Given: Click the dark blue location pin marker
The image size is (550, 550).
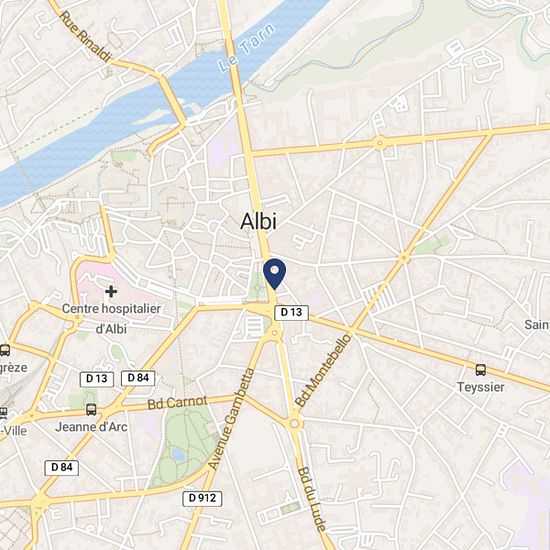Looking at the screenshot, I should [275, 274].
